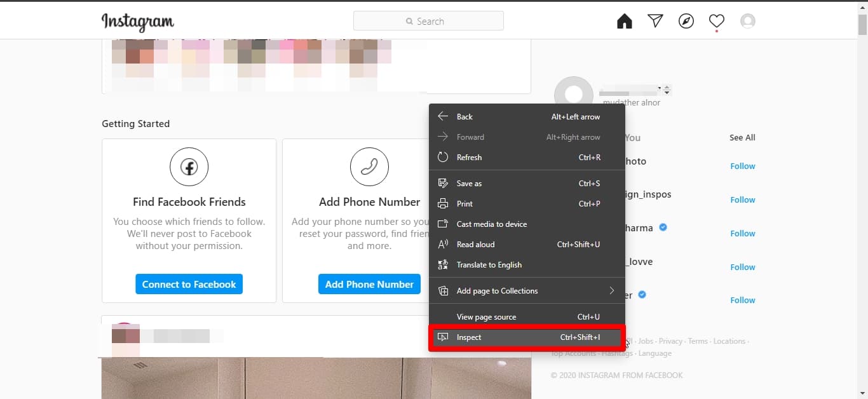Click the Inspect icon in context menu
Viewport: 868px width, 399px height.
click(444, 337)
